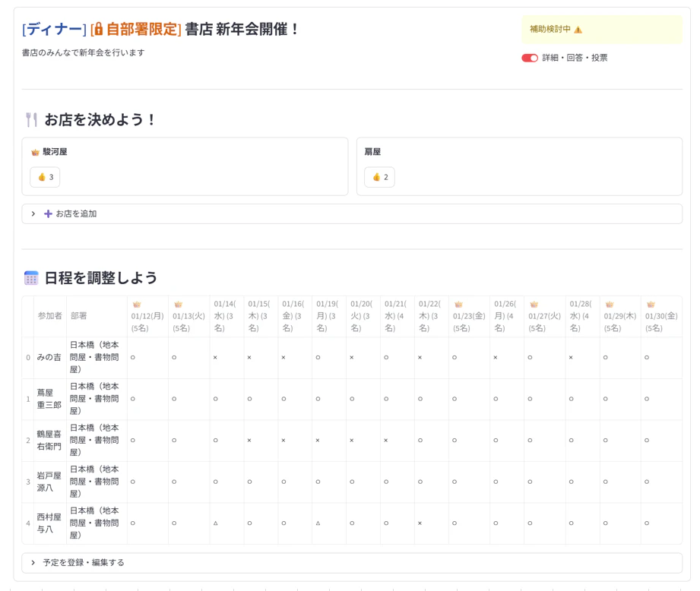Select participant name 岩戸屋源八
Image resolution: width=700 pixels, height=591 pixels.
tap(49, 482)
